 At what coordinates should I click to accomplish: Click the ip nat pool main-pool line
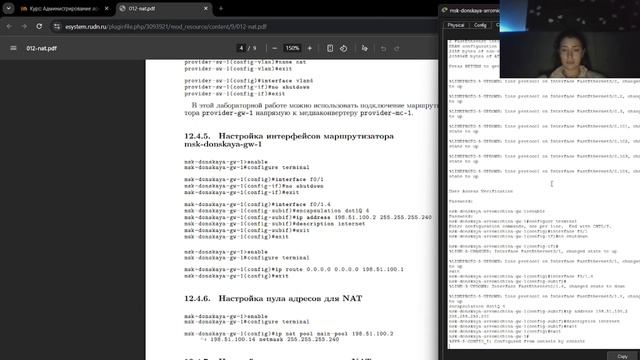289,336
